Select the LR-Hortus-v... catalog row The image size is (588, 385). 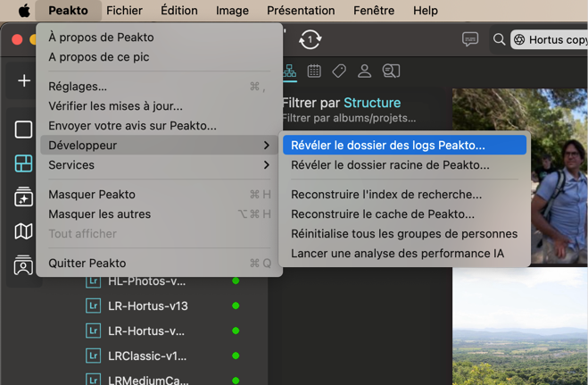pos(162,331)
